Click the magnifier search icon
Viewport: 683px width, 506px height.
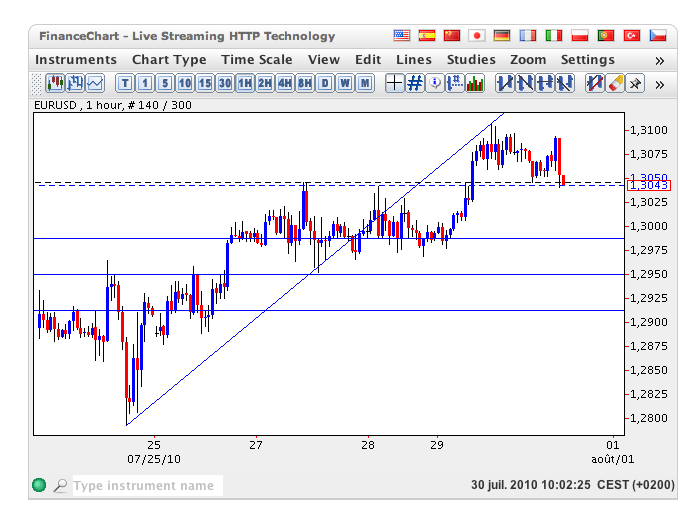(x=60, y=485)
